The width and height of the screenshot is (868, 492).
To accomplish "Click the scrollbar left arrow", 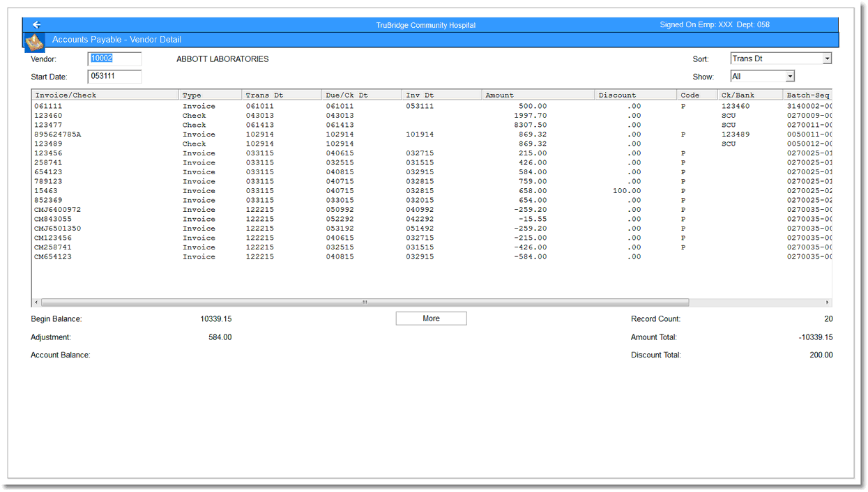I will [x=36, y=302].
